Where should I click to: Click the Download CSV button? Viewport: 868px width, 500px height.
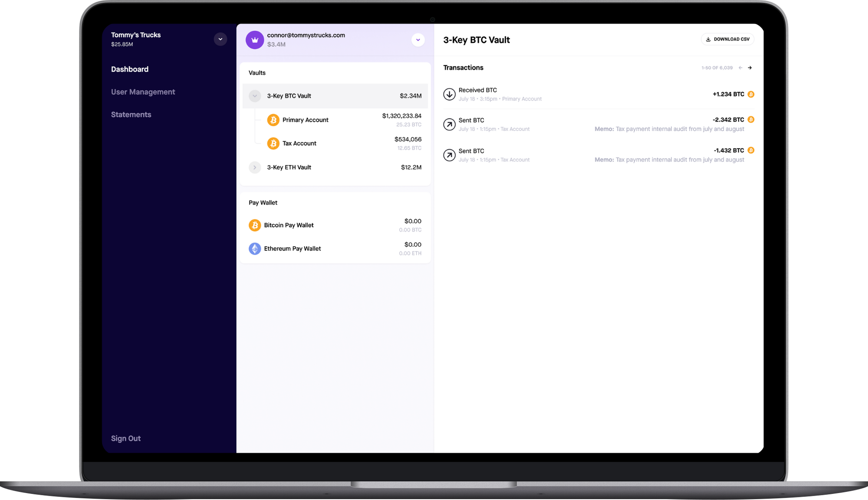coord(727,39)
